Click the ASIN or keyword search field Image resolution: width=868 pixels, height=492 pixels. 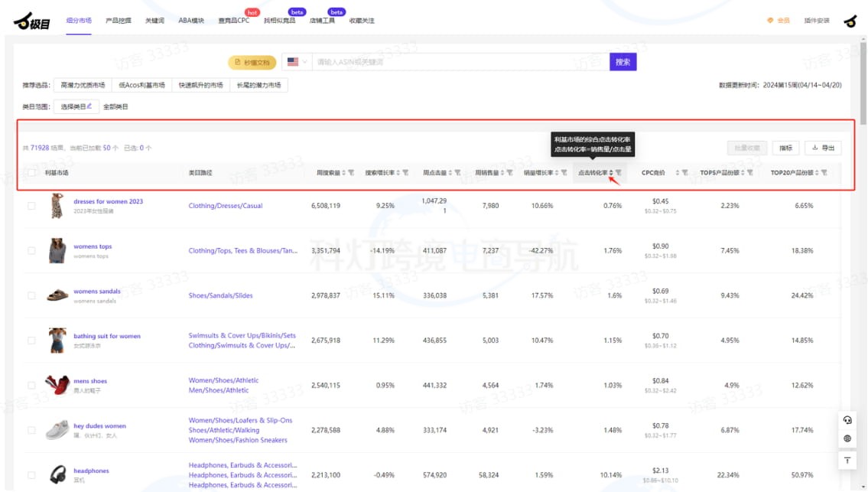click(459, 62)
